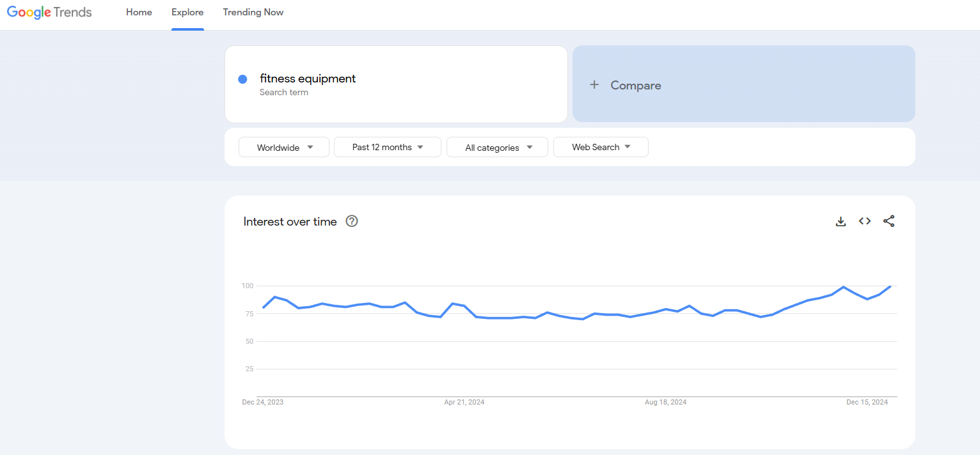Click the help icon beside Interest over time
This screenshot has width=980, height=455.
(352, 221)
